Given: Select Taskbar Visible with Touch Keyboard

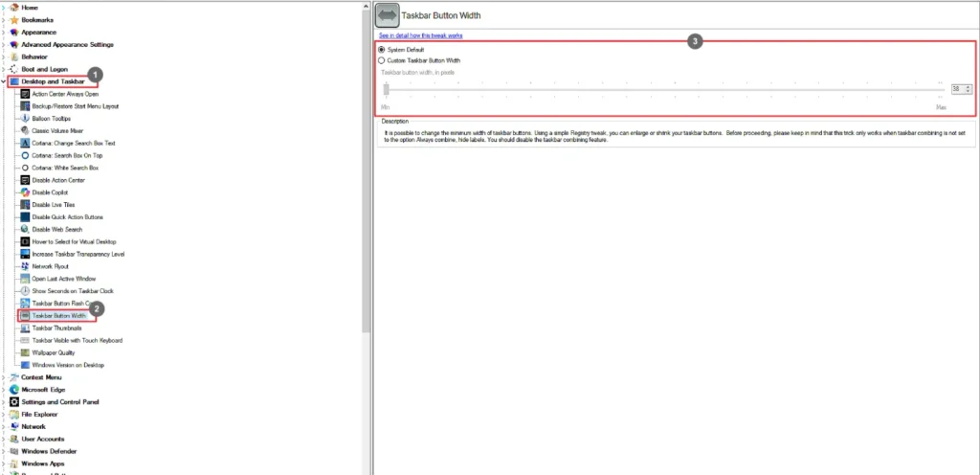Looking at the screenshot, I should click(77, 341).
